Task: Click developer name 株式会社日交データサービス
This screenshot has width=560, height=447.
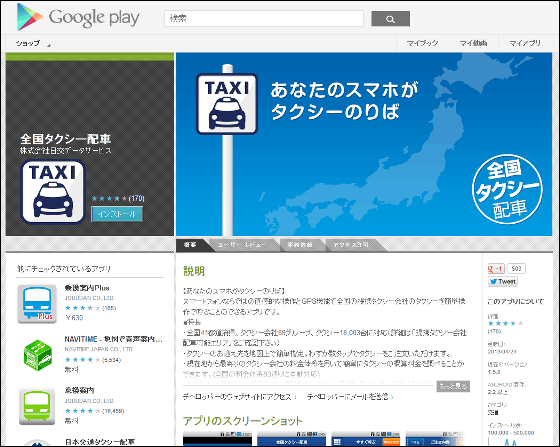Action: (65, 151)
